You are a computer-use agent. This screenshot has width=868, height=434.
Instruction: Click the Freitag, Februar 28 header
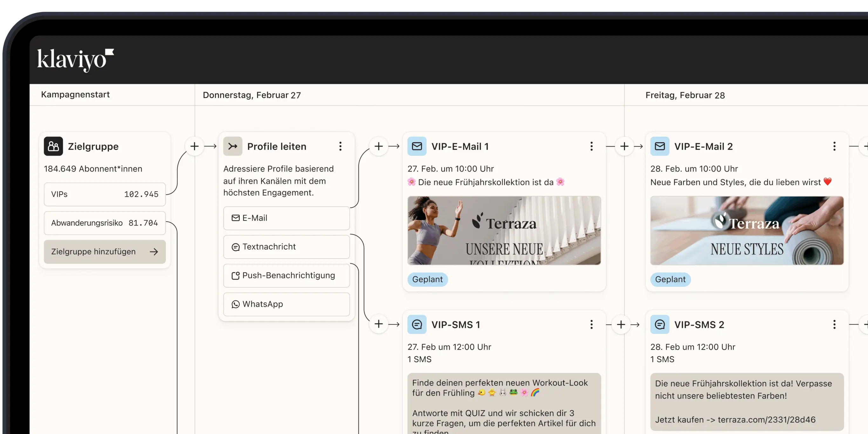[685, 95]
